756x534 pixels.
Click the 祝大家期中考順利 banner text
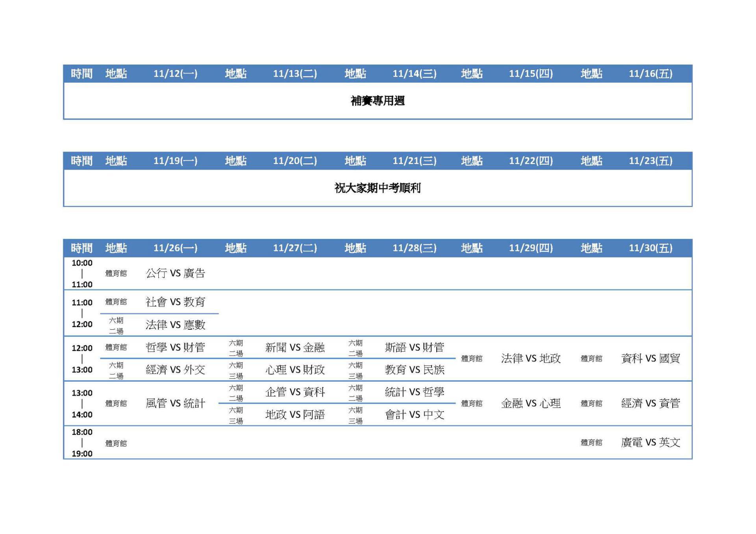click(377, 188)
